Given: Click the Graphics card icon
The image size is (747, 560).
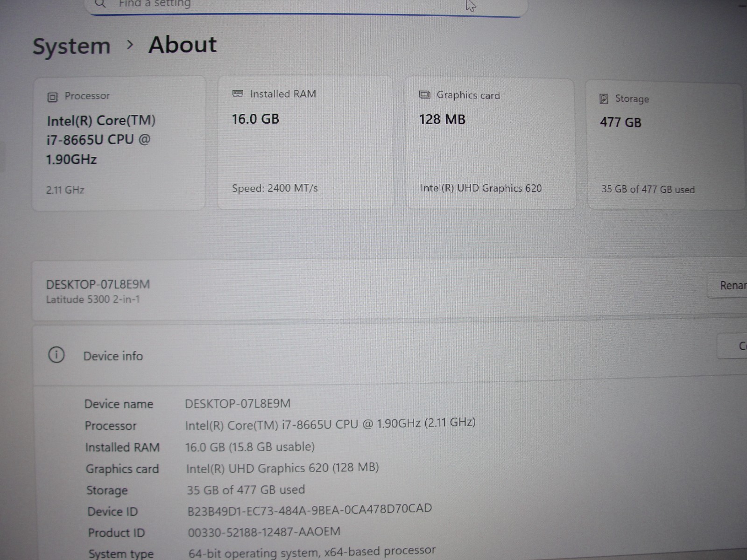Looking at the screenshot, I should tap(424, 95).
